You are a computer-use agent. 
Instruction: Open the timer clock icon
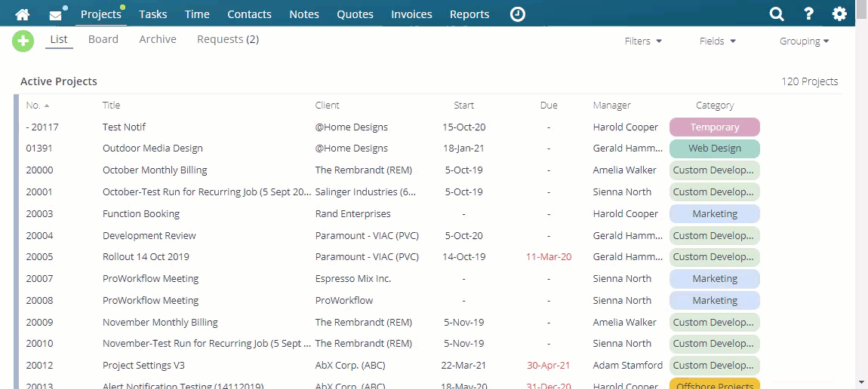tap(518, 14)
